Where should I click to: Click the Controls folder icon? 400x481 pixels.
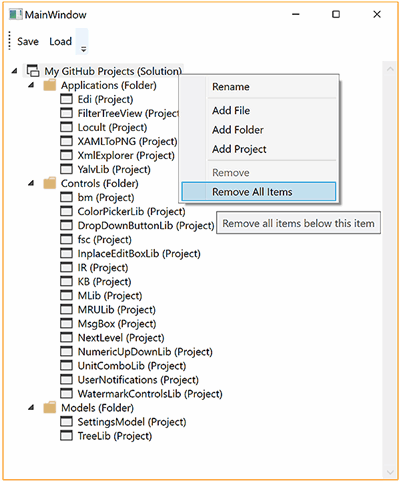tap(50, 183)
